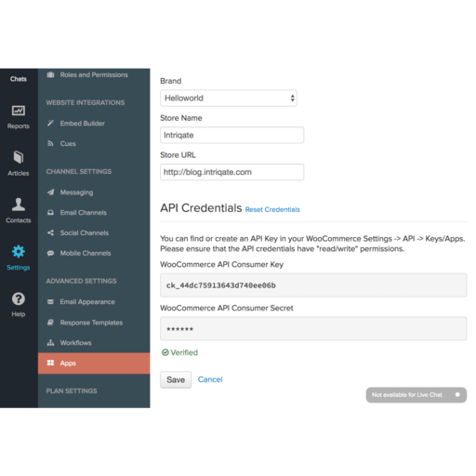
Task: Click the Save button
Action: tap(176, 379)
